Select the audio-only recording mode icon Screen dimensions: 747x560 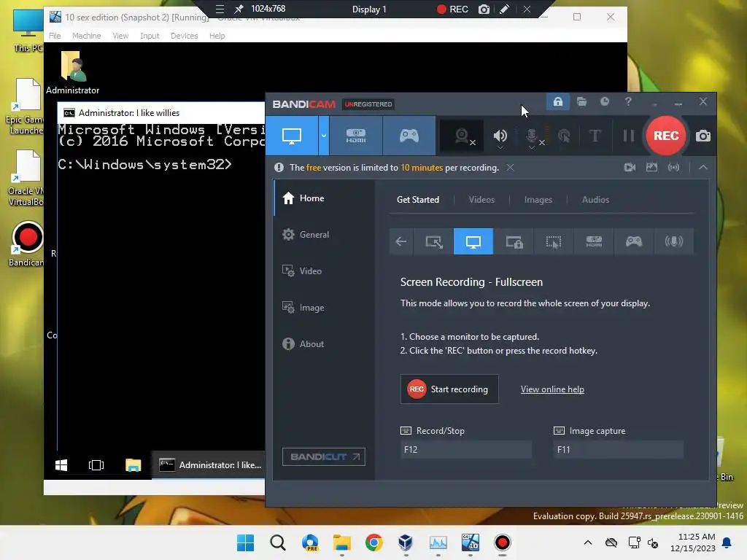673,241
